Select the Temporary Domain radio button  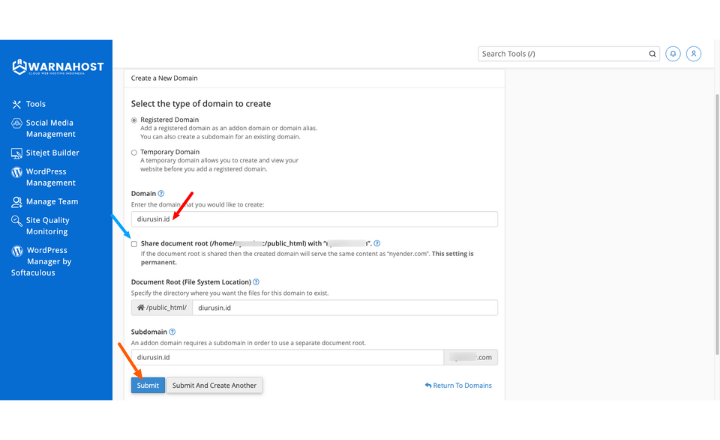coord(134,153)
